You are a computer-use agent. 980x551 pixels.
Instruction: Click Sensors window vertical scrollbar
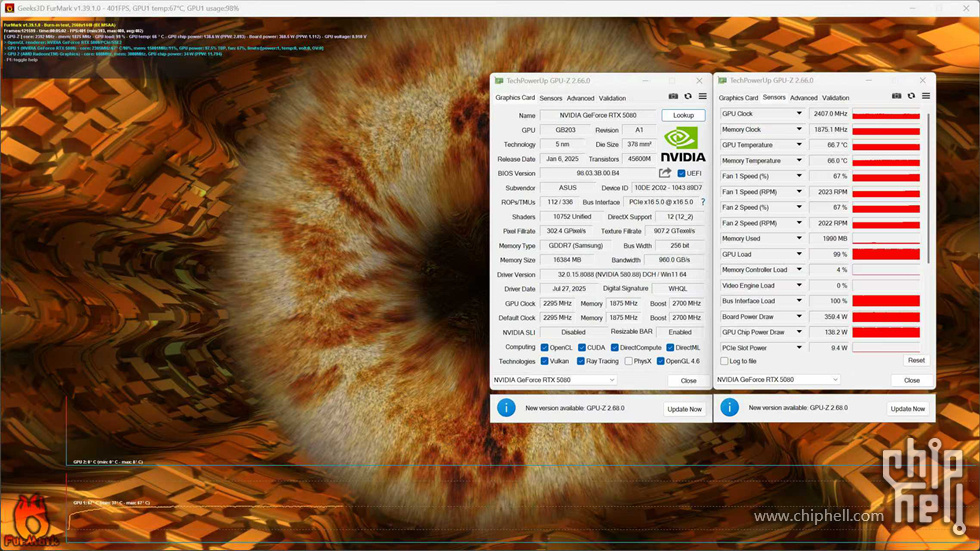point(929,187)
